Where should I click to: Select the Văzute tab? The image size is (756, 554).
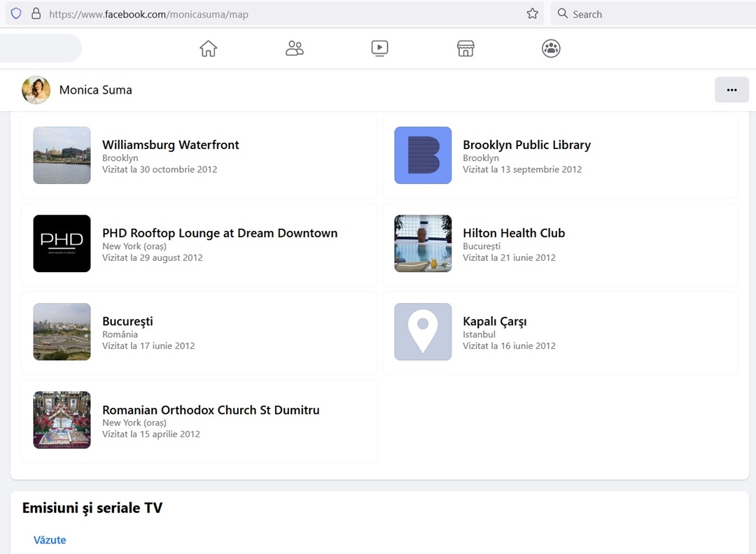50,540
